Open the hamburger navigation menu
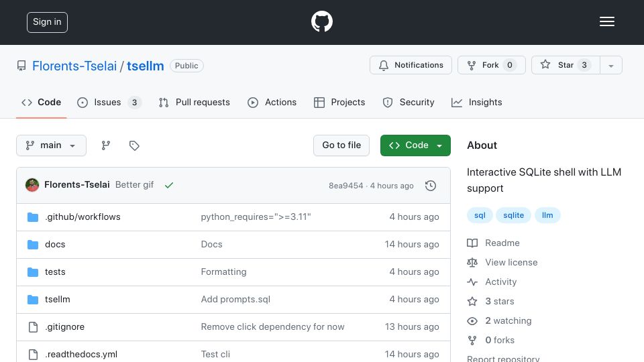 click(606, 21)
